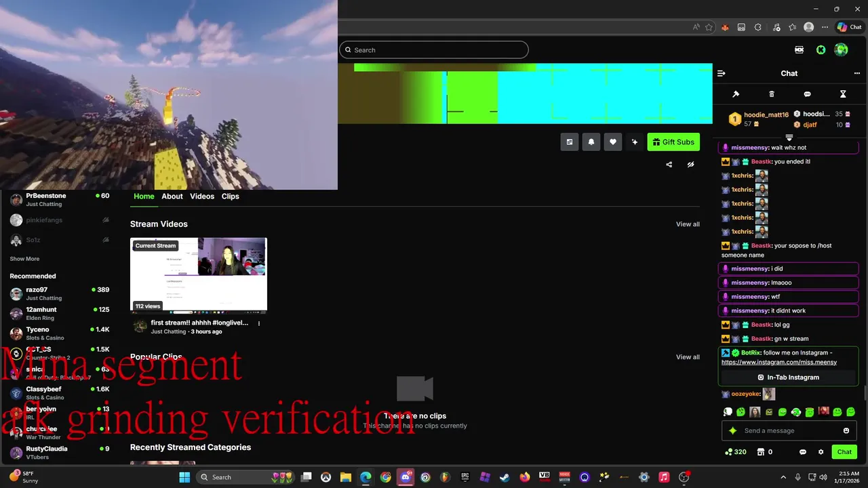Click the trash can icon in chat toolbar

click(x=772, y=94)
